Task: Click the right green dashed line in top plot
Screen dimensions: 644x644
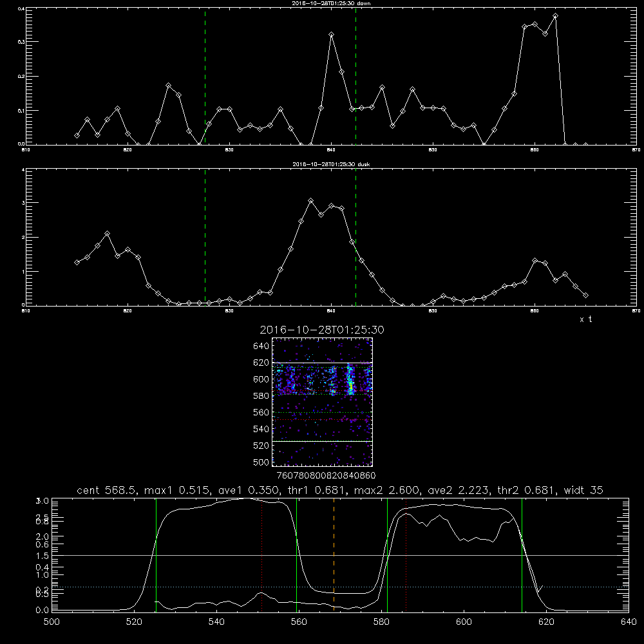Action: tap(355, 77)
